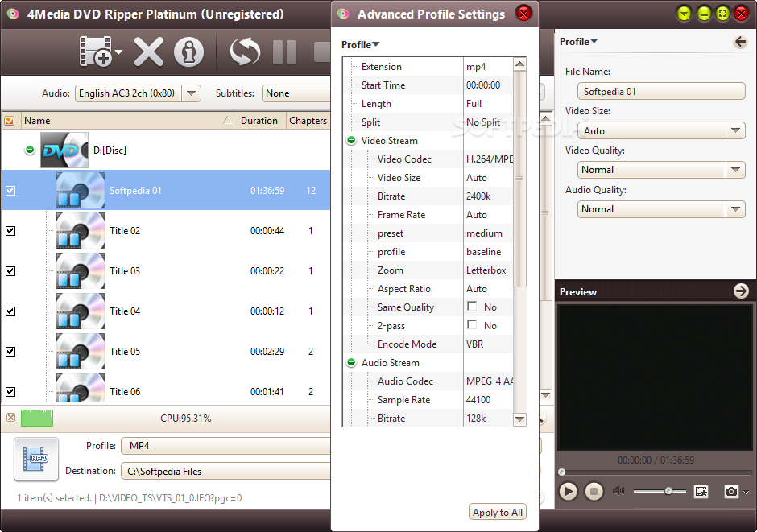Open the Profile menu in right panel
Image resolution: width=757 pixels, height=532 pixels.
pos(578,42)
